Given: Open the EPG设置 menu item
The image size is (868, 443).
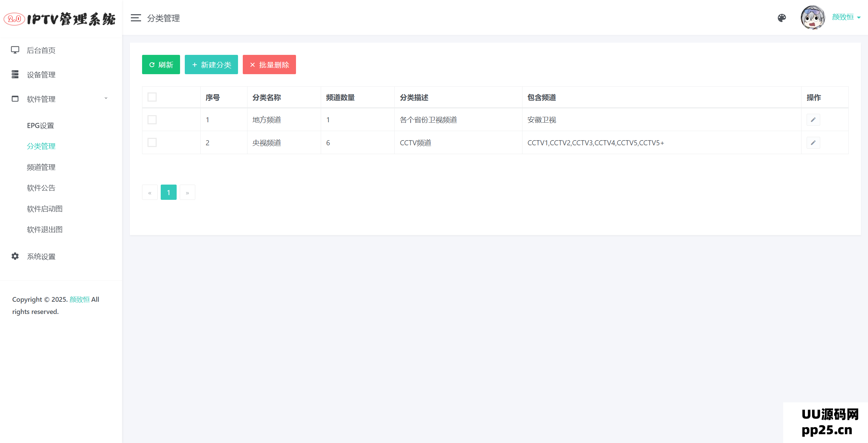Looking at the screenshot, I should tap(40, 126).
